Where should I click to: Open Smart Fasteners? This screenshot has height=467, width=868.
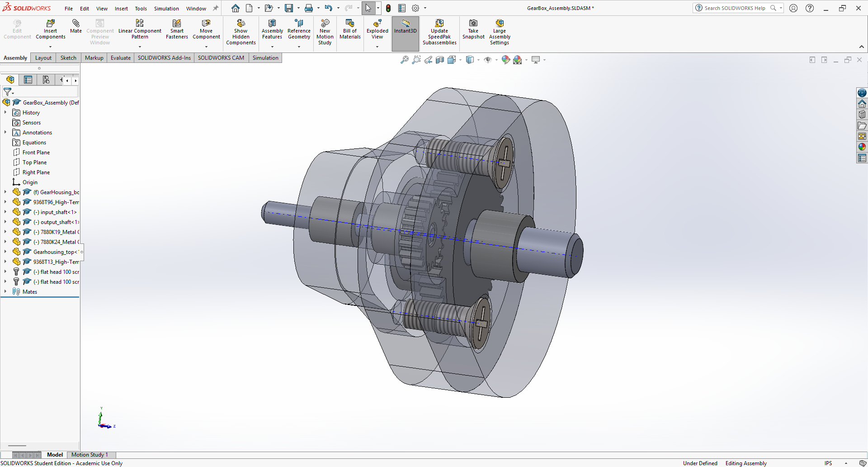point(177,29)
